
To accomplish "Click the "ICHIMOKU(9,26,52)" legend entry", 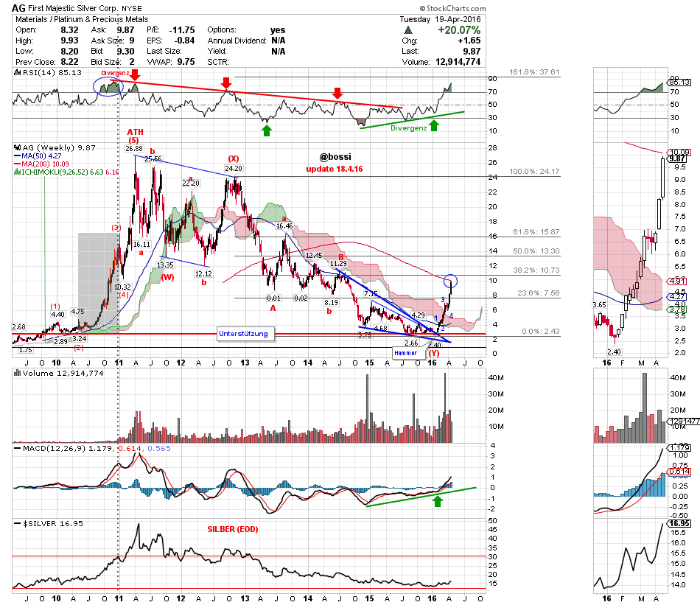I will click(66, 172).
